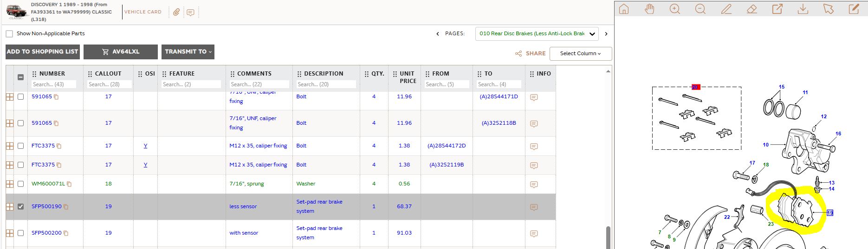Open info comment for SFP500190 row
Screen dimensions: 868x249
pyautogui.click(x=534, y=207)
